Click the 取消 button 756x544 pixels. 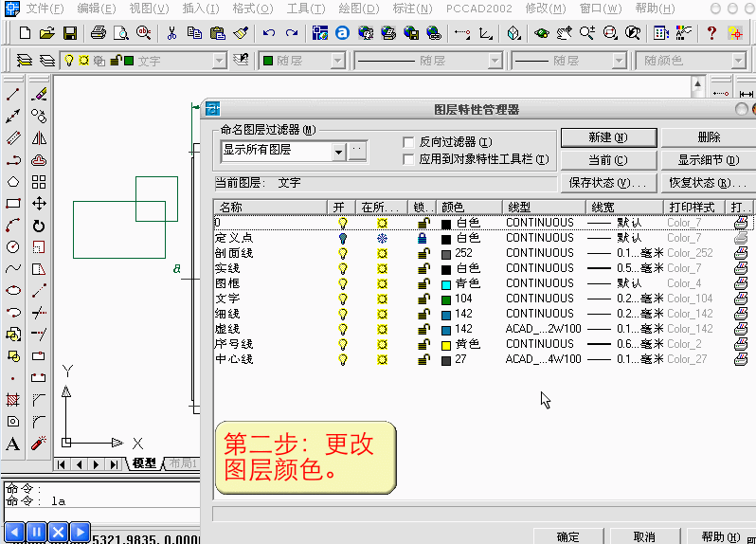pyautogui.click(x=644, y=536)
